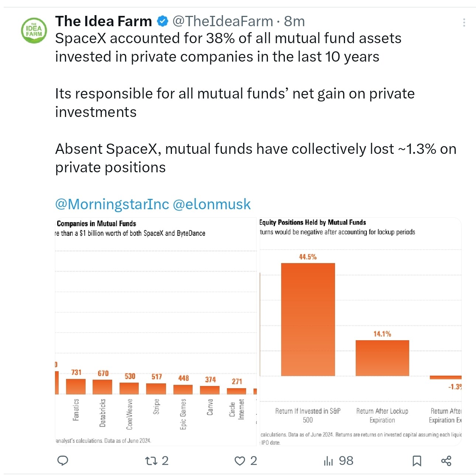Screen dimensions: 476x476
Task: View analytics via the bar chart icon
Action: [x=328, y=461]
